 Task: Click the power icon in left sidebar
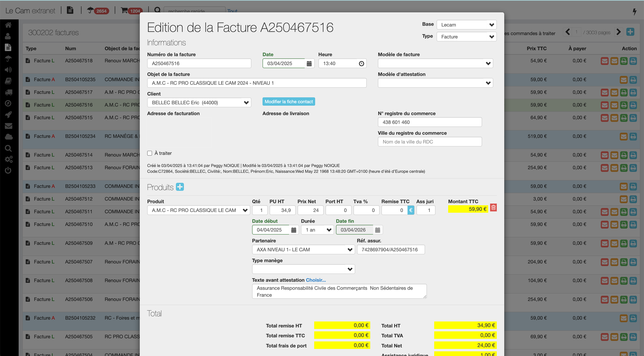(8, 171)
